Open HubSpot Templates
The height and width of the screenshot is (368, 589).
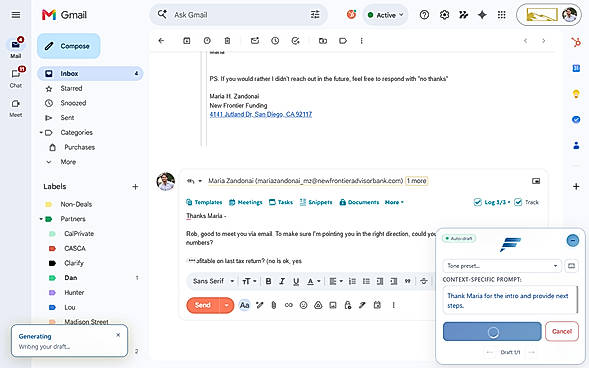(x=204, y=202)
